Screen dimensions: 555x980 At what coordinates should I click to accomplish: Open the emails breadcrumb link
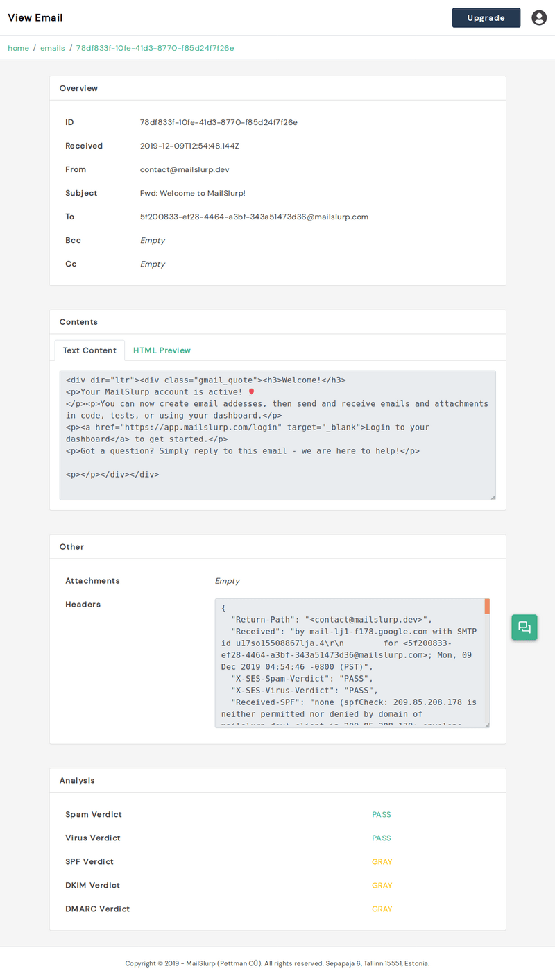click(x=53, y=48)
